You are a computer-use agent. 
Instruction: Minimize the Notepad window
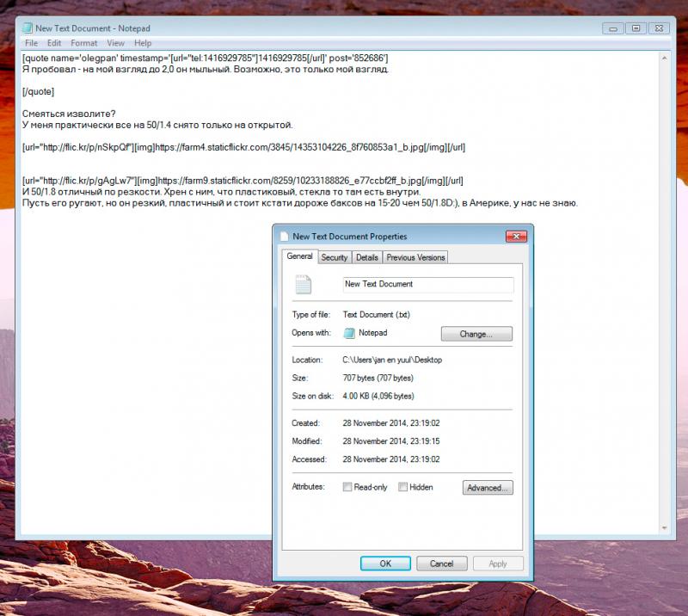[x=613, y=28]
